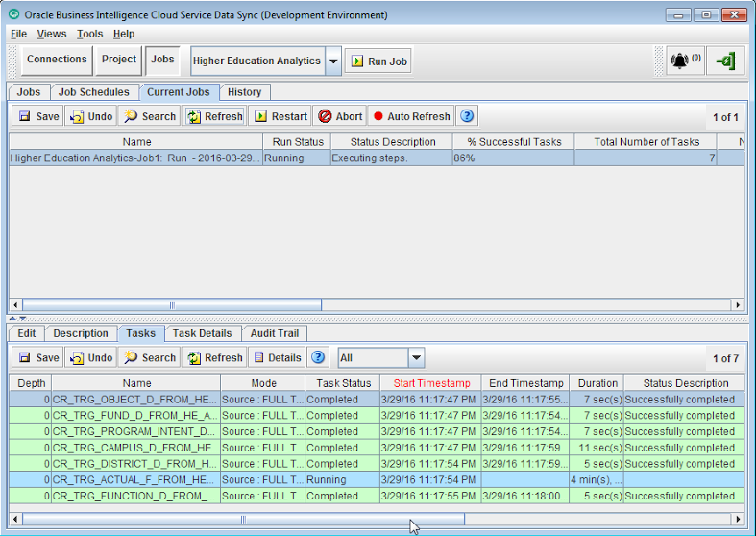This screenshot has width=756, height=536.
Task: Sort by Total Number of Tasks column
Action: (x=646, y=142)
